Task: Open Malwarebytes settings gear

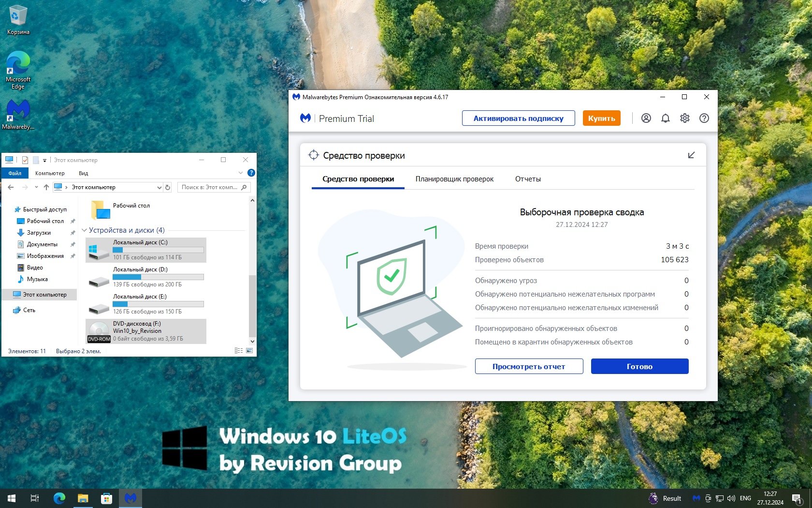Action: tap(685, 118)
